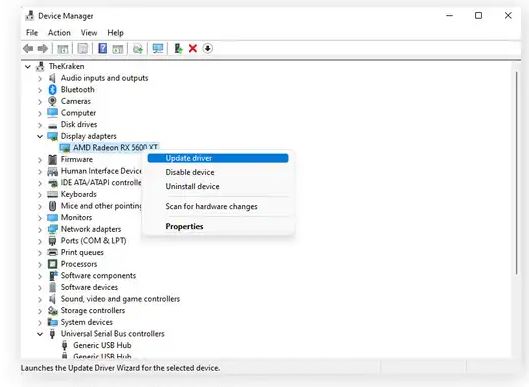Select the Disk drives category label
The image size is (529, 387).
pos(79,125)
